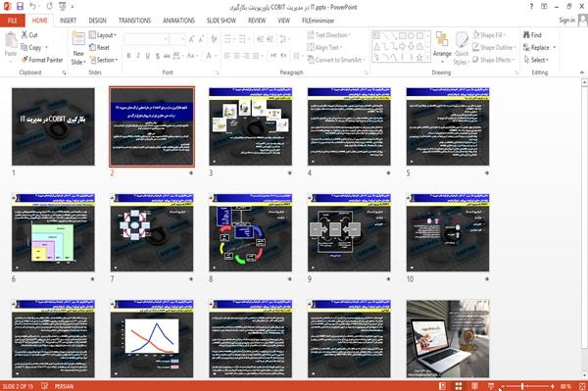
Task: Collapse the ribbon with the arrow
Action: click(x=582, y=73)
